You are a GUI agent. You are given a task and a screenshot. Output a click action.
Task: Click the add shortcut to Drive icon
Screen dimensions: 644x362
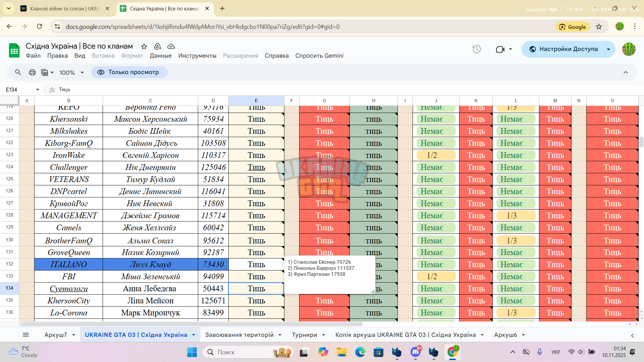(158, 46)
